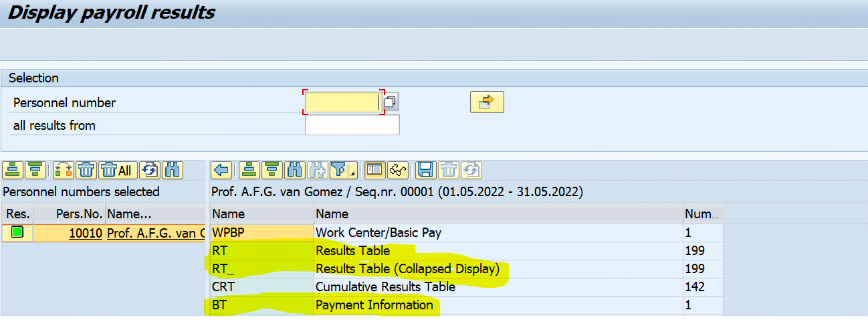Open the personnel number multiple selection icon
The height and width of the screenshot is (322, 868).
pos(391,102)
